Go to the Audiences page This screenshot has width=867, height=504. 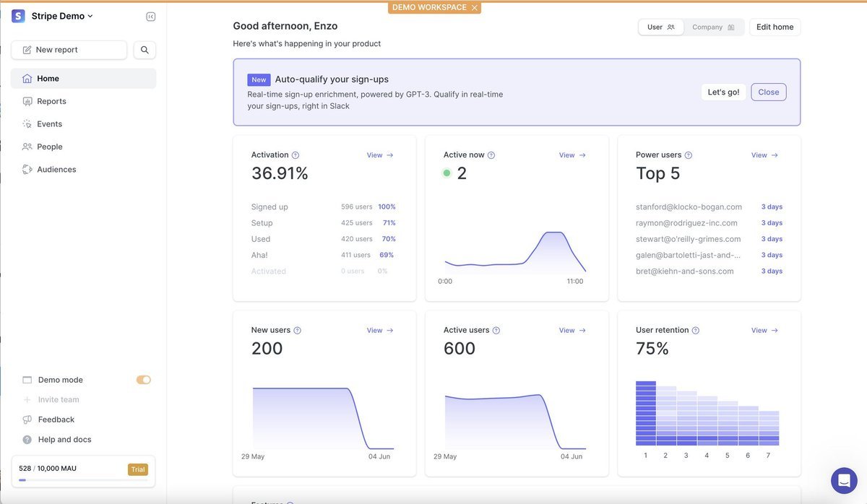(56, 170)
